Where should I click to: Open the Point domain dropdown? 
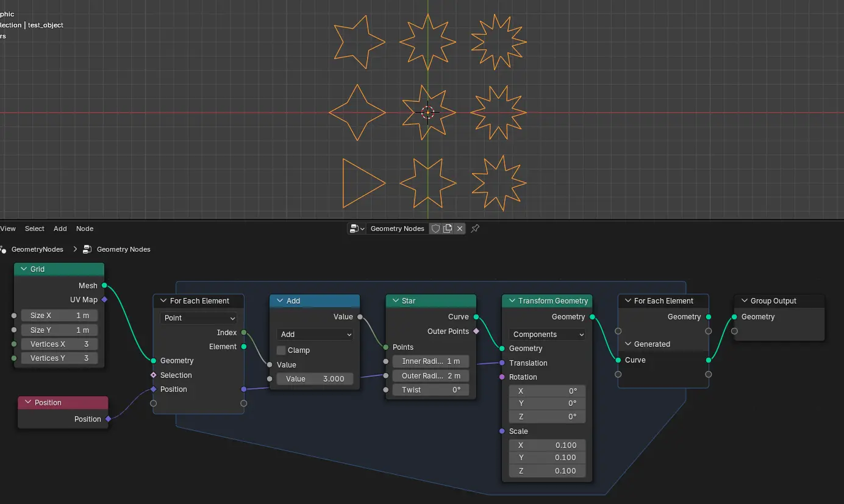(x=199, y=318)
